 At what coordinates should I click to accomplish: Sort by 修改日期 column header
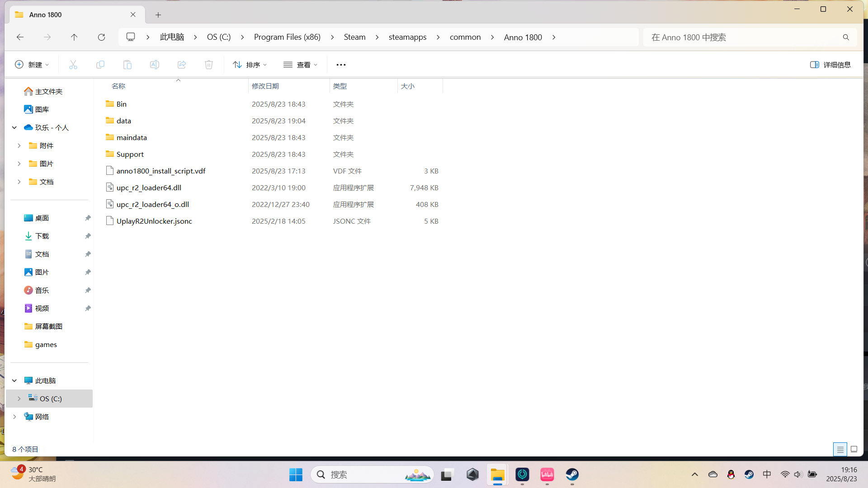[265, 86]
